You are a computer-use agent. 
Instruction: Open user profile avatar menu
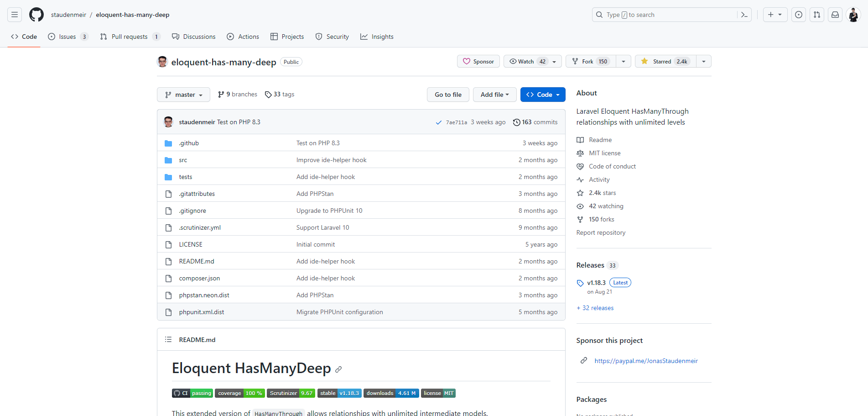pyautogui.click(x=853, y=15)
